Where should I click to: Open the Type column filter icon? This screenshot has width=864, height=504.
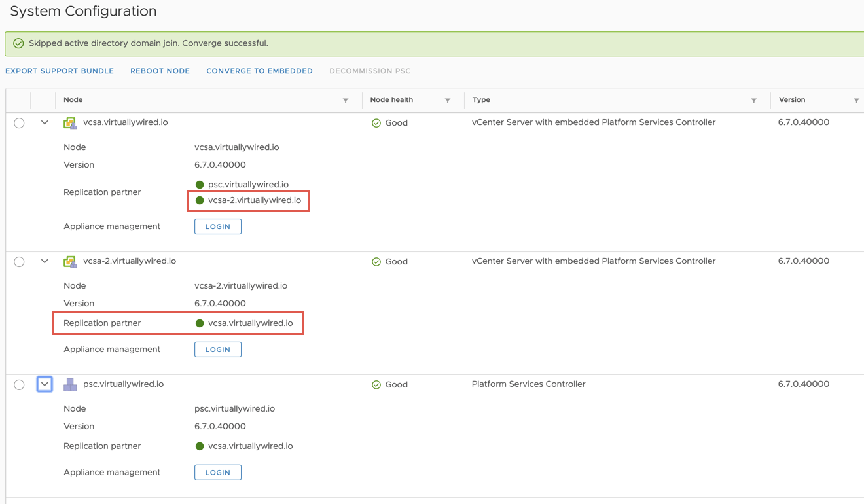pos(754,101)
